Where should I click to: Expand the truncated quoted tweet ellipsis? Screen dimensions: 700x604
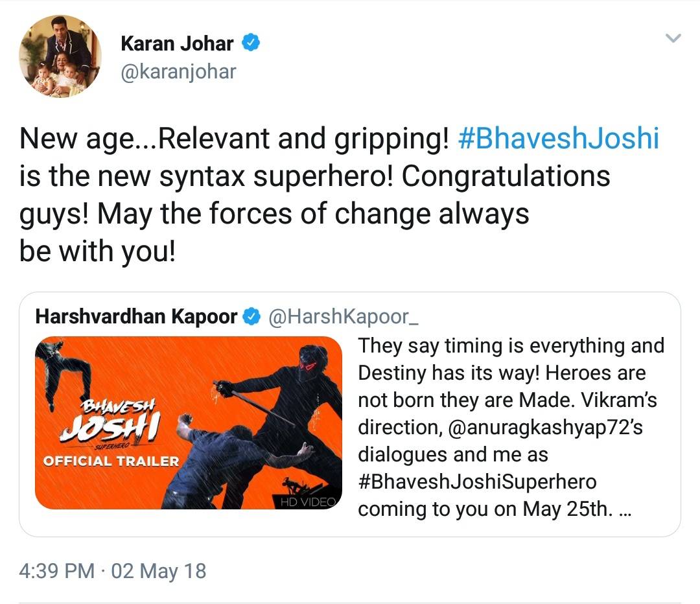625,511
